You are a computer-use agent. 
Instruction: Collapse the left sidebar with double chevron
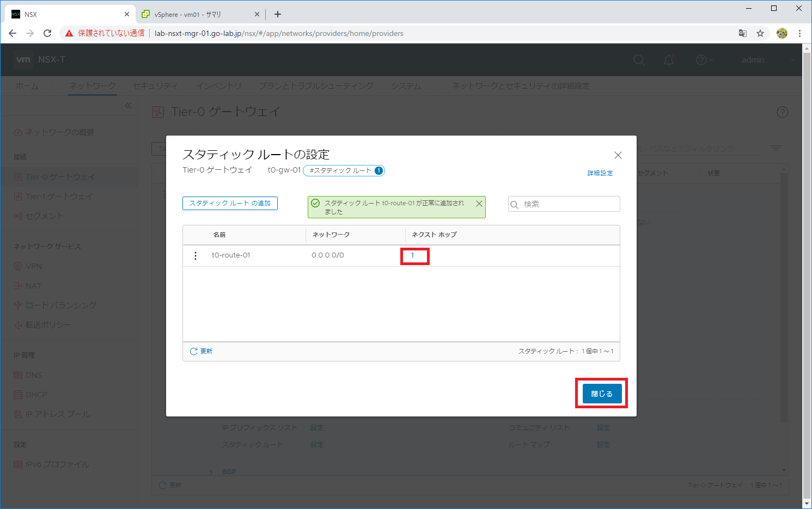(128, 106)
